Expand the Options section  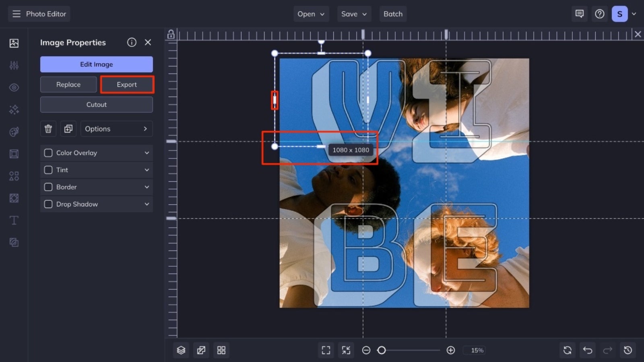(116, 129)
